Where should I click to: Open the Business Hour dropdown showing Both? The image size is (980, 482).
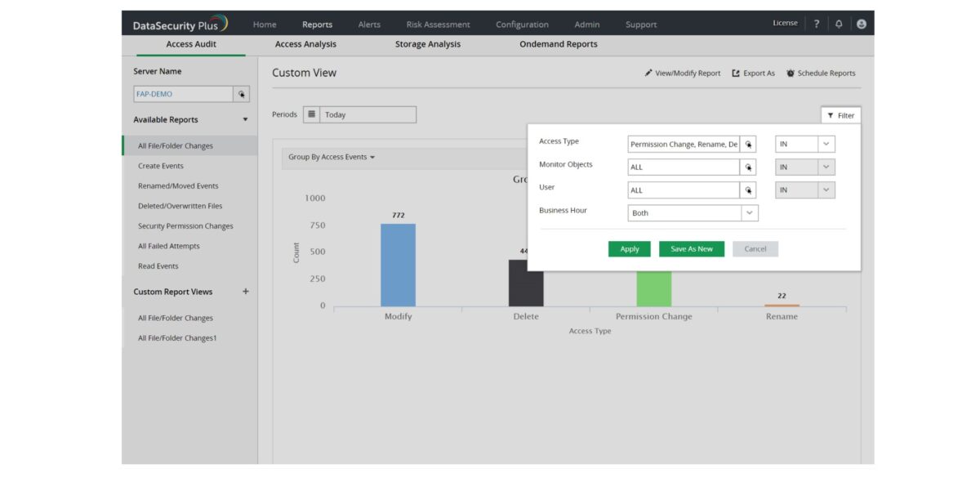[748, 212]
